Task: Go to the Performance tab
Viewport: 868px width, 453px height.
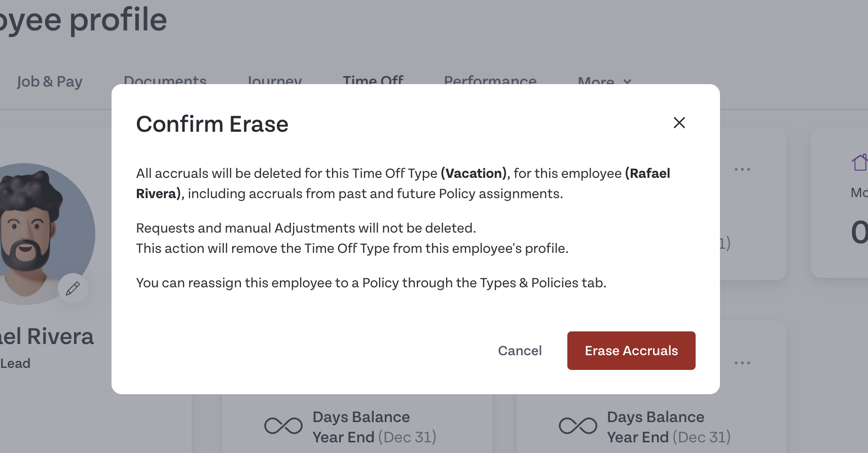Action: pyautogui.click(x=490, y=81)
